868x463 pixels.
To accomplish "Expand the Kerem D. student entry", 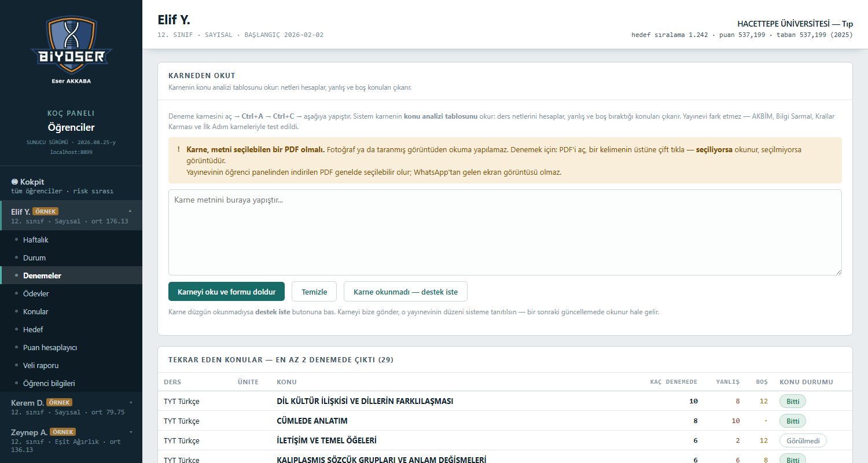I will coord(71,407).
